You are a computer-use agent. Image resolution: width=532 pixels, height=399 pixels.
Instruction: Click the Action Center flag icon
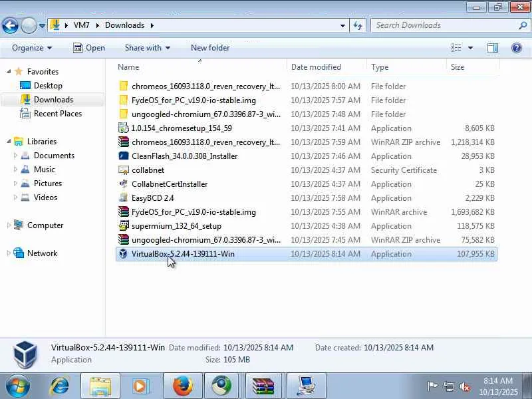click(x=432, y=386)
